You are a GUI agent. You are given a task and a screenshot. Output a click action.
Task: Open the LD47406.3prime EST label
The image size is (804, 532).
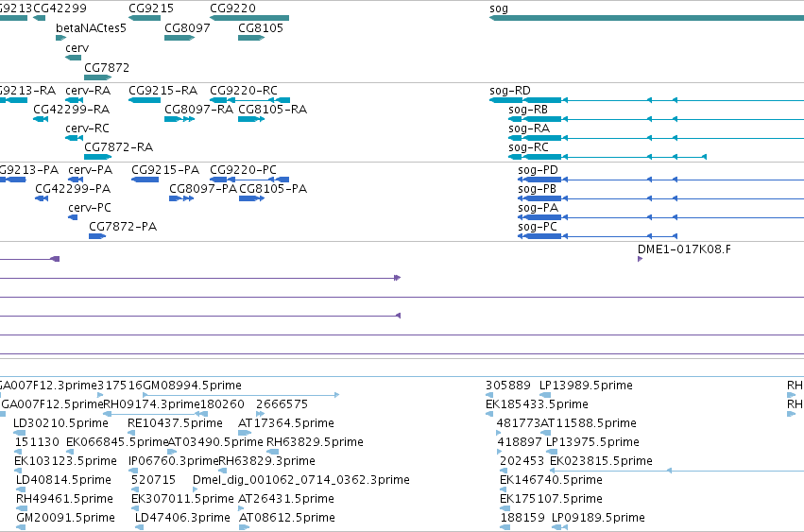point(182,518)
